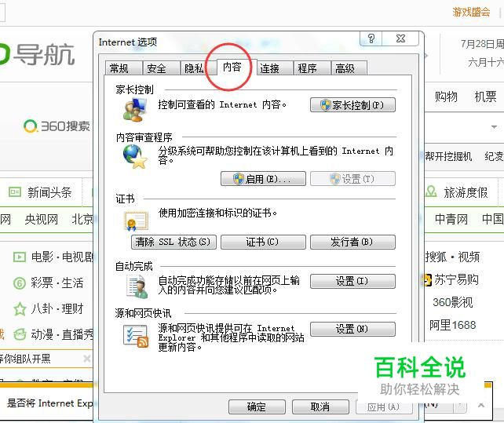
Task: Click the 360搜索 logo in browser
Action: pyautogui.click(x=57, y=126)
